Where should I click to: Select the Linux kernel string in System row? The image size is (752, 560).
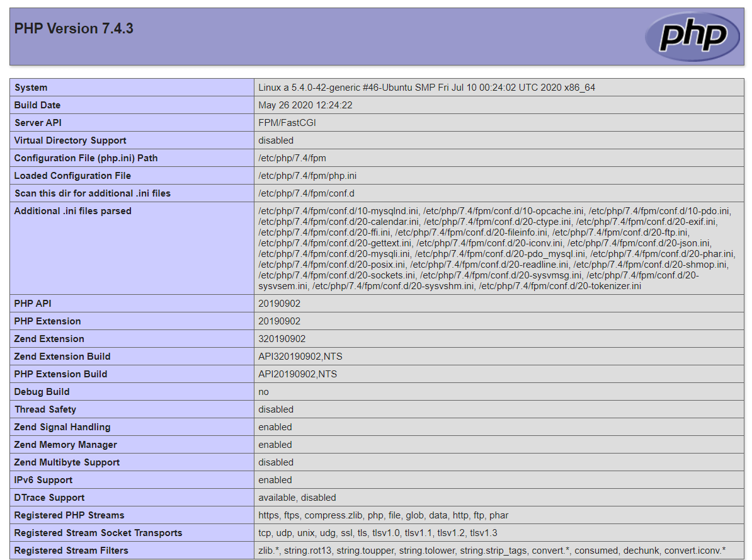click(x=427, y=88)
